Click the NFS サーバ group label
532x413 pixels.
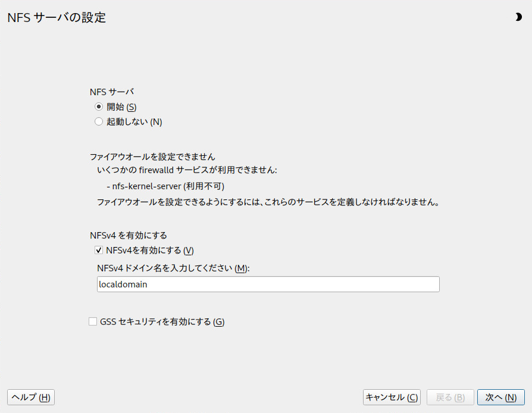click(x=112, y=92)
